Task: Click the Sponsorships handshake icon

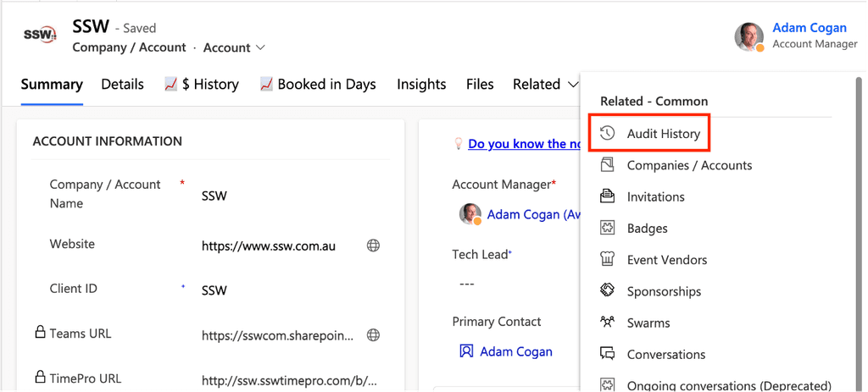Action: pos(607,291)
